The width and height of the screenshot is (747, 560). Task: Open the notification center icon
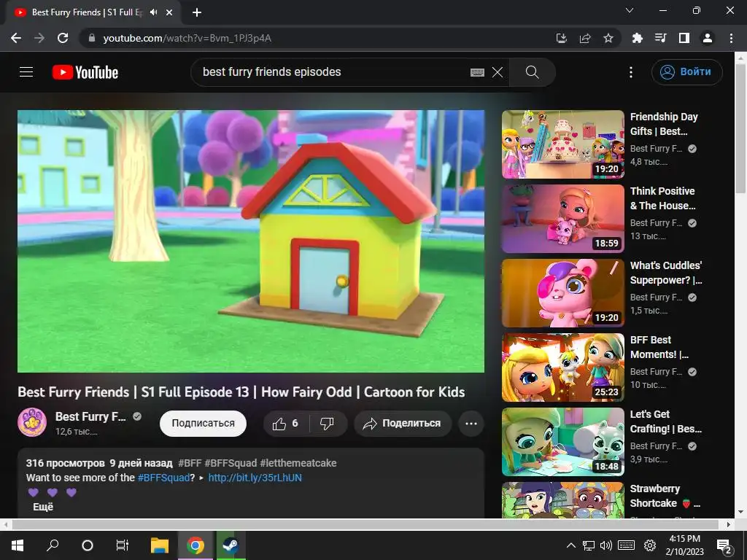(724, 546)
